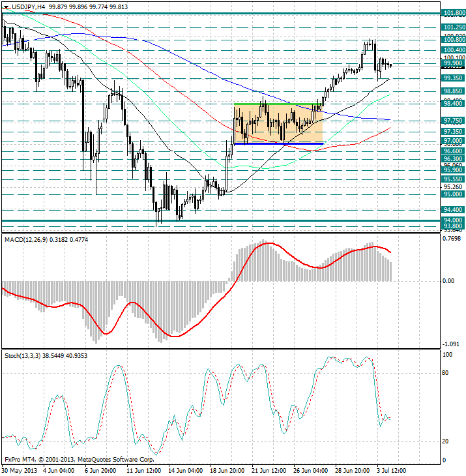The image size is (466, 476).
Task: Click the MACD scale value -1.091
Action: coord(451,344)
